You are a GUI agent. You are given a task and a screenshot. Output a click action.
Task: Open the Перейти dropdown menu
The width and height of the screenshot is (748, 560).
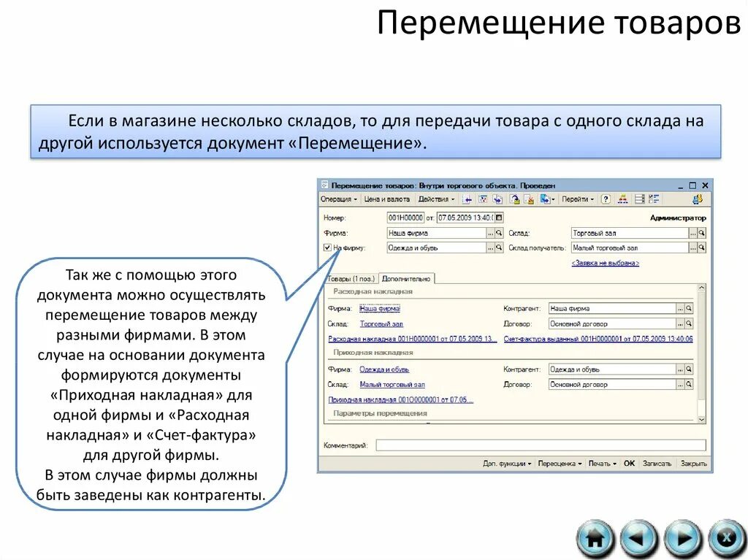point(578,199)
